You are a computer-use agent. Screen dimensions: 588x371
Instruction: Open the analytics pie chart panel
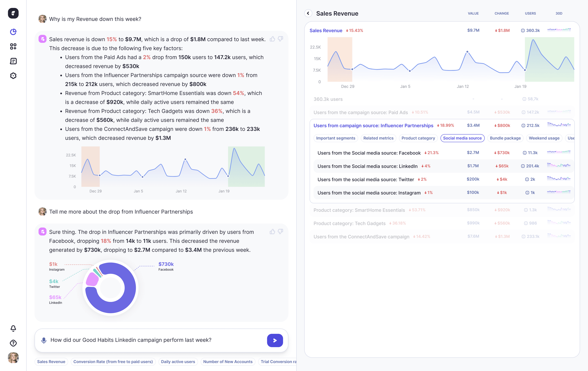[13, 32]
